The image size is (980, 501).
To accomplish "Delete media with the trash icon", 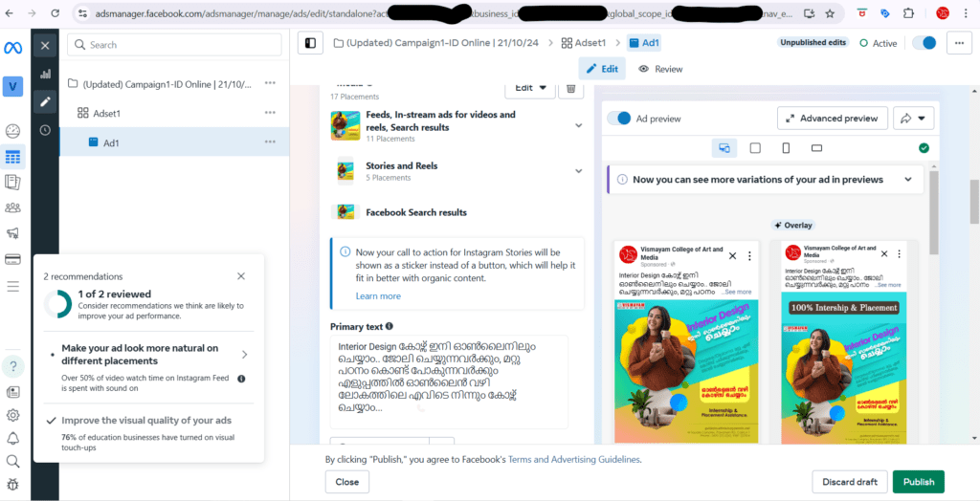I will [x=570, y=88].
